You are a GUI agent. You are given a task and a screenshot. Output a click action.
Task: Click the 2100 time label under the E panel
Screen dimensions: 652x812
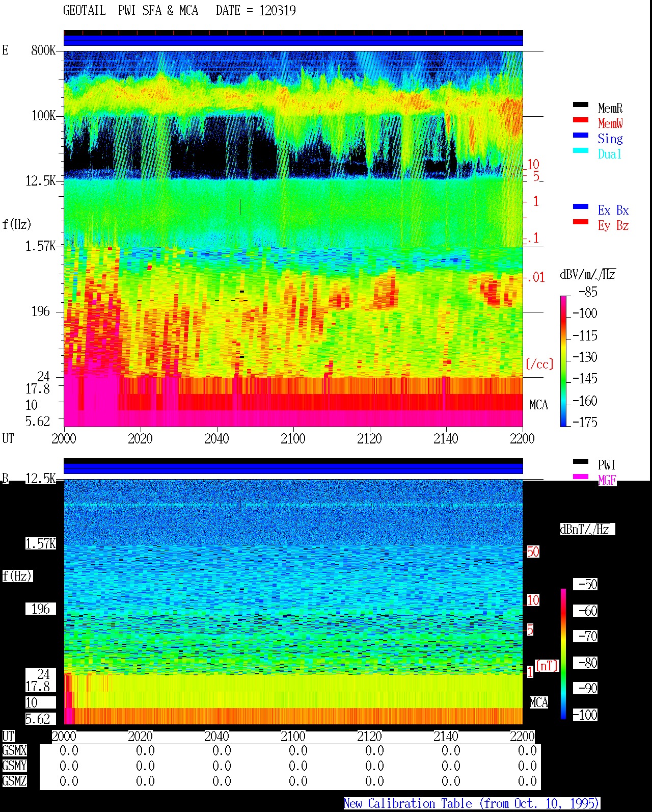293,438
